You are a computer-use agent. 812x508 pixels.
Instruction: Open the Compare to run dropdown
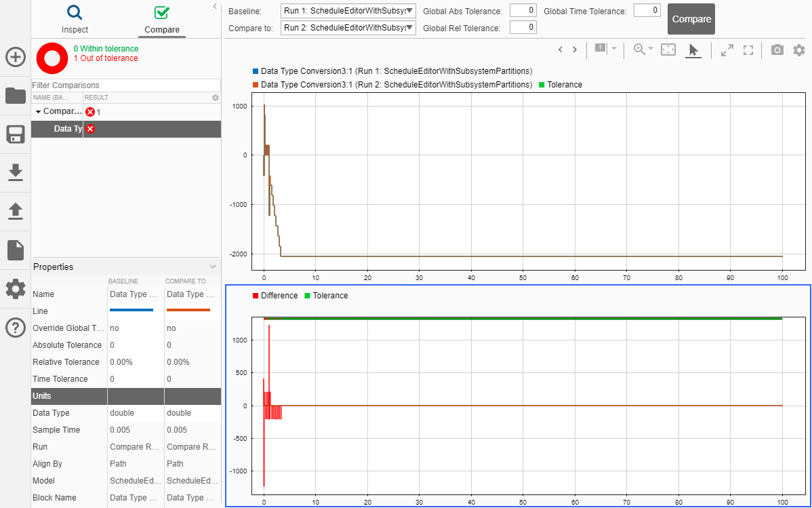348,28
